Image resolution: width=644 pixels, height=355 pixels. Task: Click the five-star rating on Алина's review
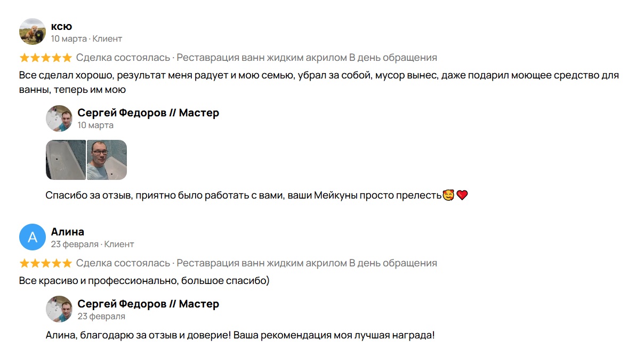tap(45, 263)
